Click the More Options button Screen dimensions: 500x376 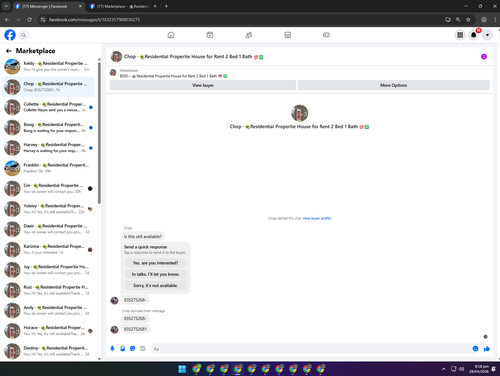pyautogui.click(x=393, y=85)
